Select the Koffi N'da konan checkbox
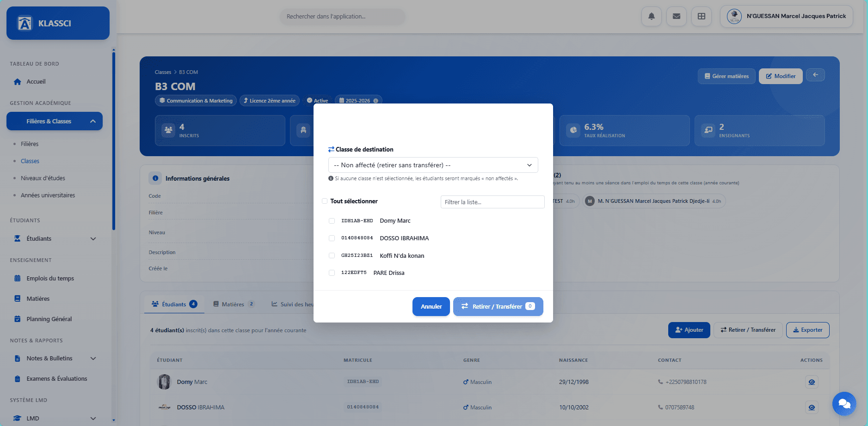868x426 pixels. (x=332, y=256)
